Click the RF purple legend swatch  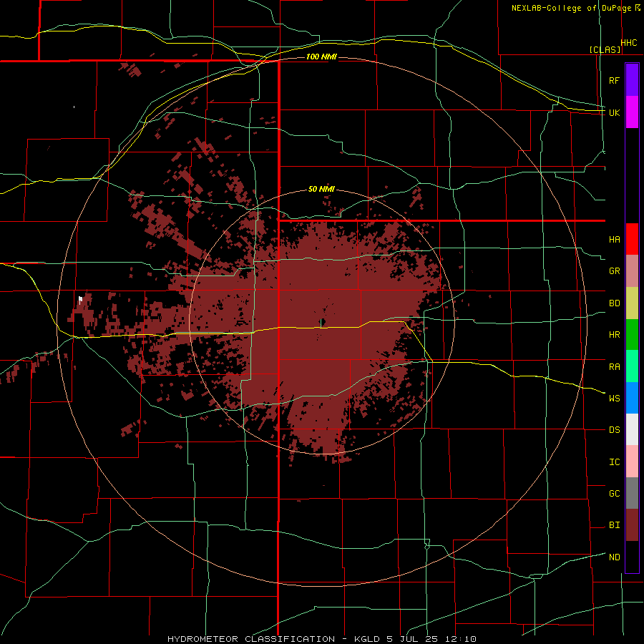coord(632,80)
